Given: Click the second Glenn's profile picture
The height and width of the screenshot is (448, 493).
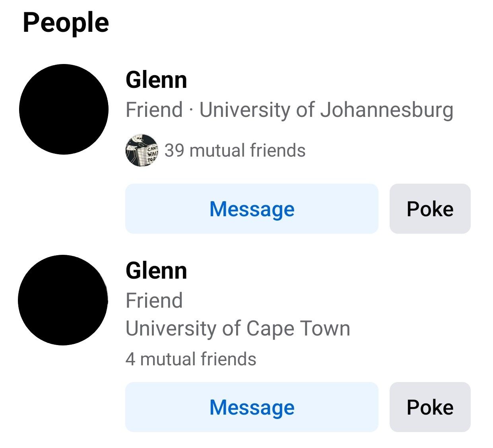Looking at the screenshot, I should tap(64, 300).
